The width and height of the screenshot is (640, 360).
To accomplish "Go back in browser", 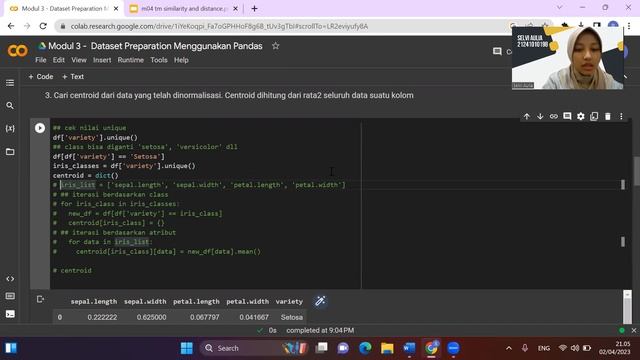I will (x=11, y=26).
